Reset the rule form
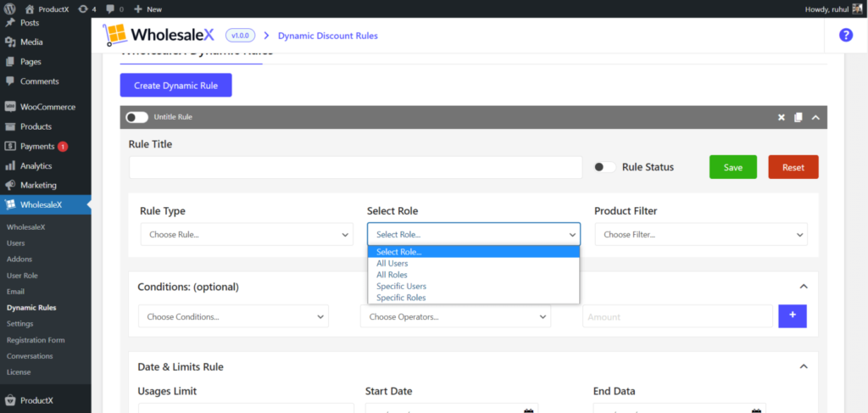 793,167
